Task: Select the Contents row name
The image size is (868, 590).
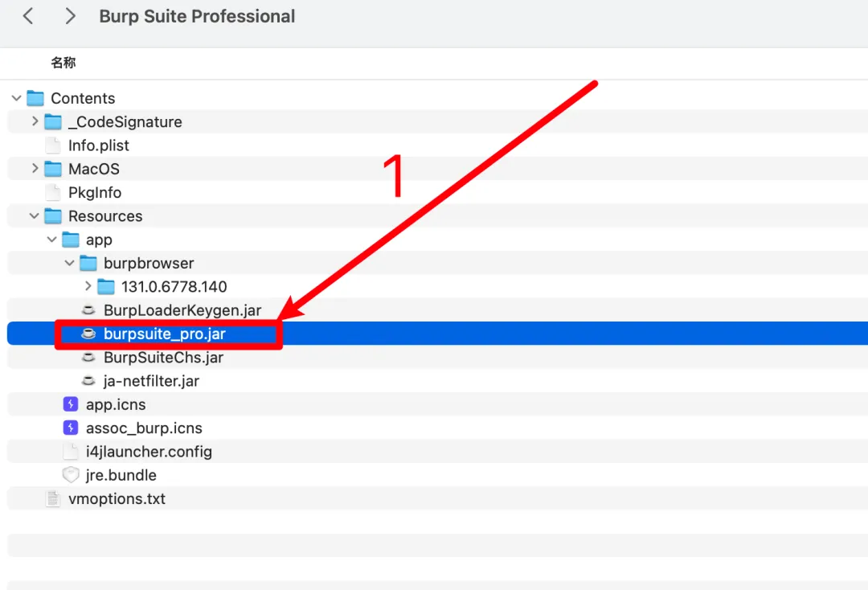Action: (x=83, y=99)
